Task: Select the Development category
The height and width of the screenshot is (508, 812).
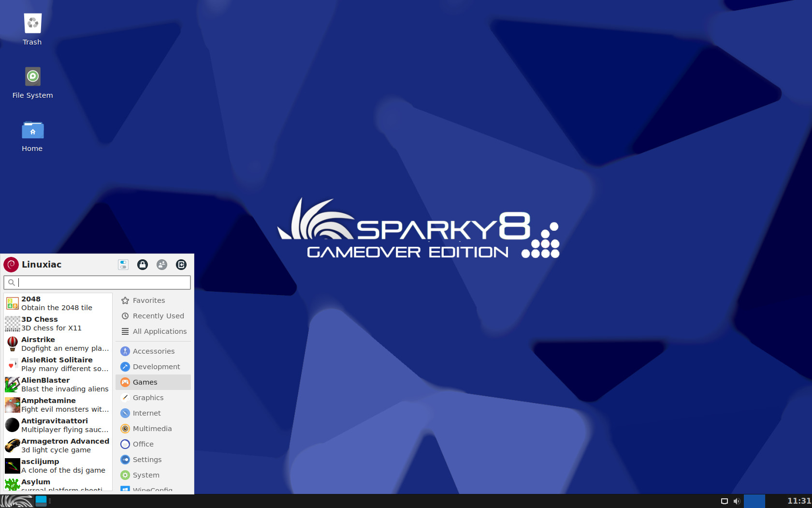Action: click(x=153, y=367)
